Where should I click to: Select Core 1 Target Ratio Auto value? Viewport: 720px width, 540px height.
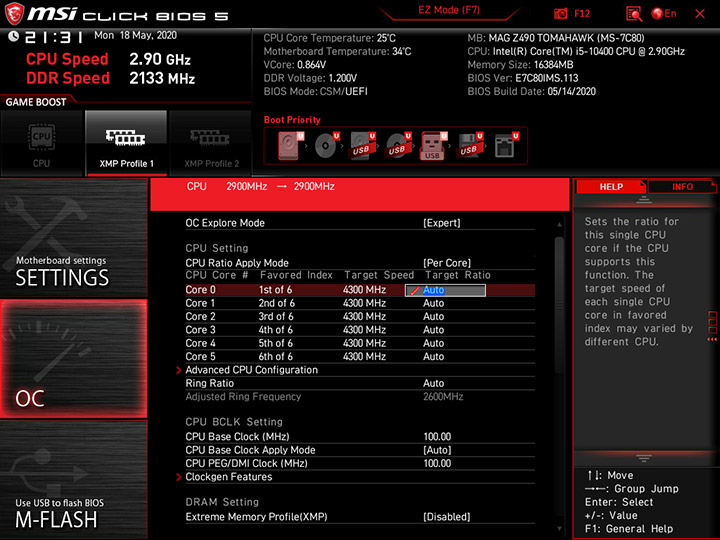tap(433, 303)
